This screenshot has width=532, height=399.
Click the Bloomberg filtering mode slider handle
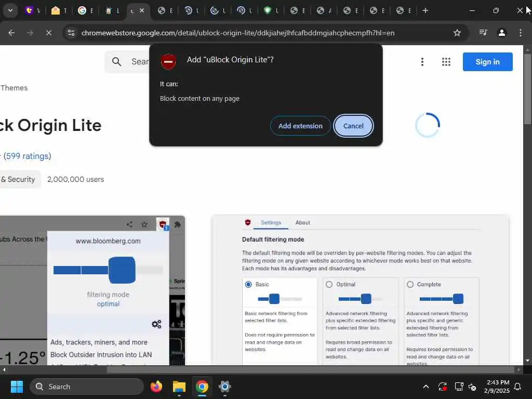click(x=122, y=270)
